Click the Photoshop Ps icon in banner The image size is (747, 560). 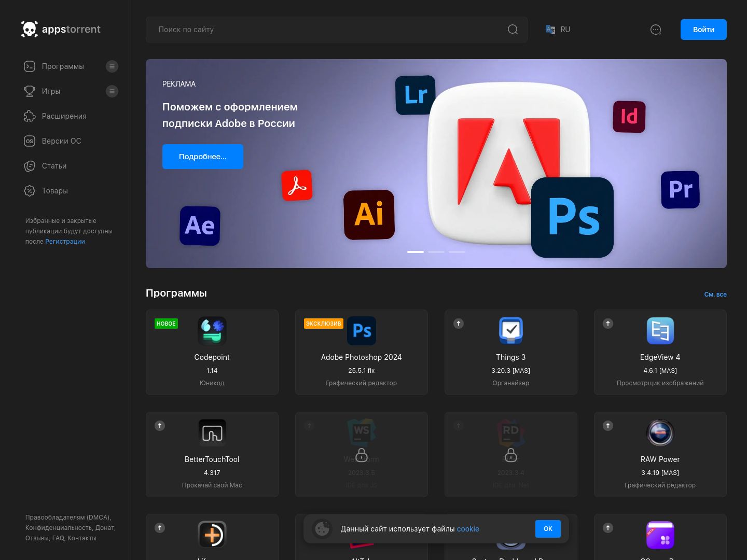click(x=573, y=218)
